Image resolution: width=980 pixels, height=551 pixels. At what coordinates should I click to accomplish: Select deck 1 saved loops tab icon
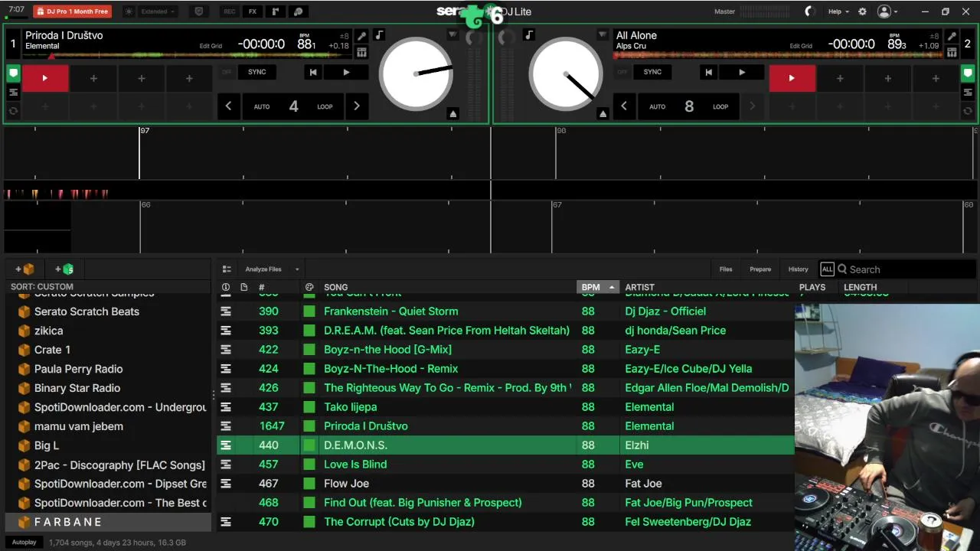coord(13,93)
